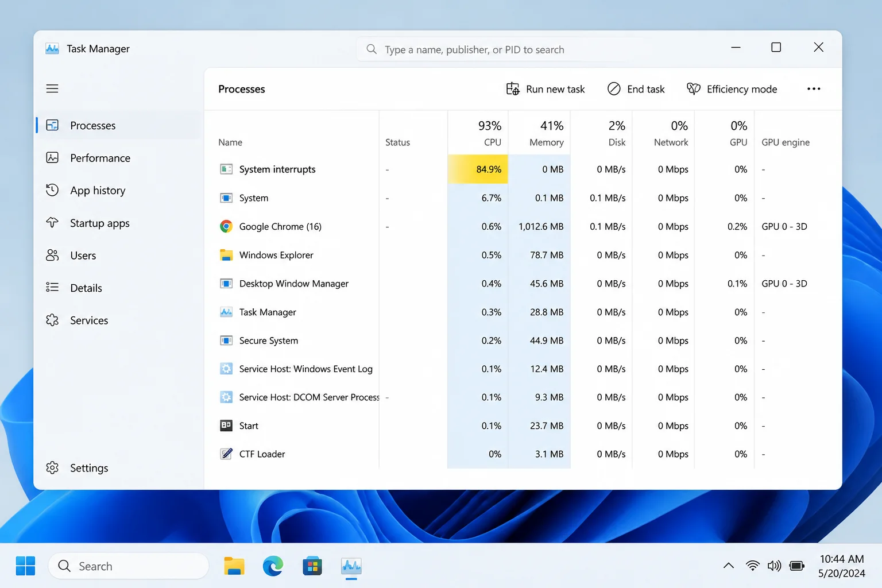Viewport: 882px width, 588px height.
Task: Click the Google Chrome process icon
Action: point(226,226)
